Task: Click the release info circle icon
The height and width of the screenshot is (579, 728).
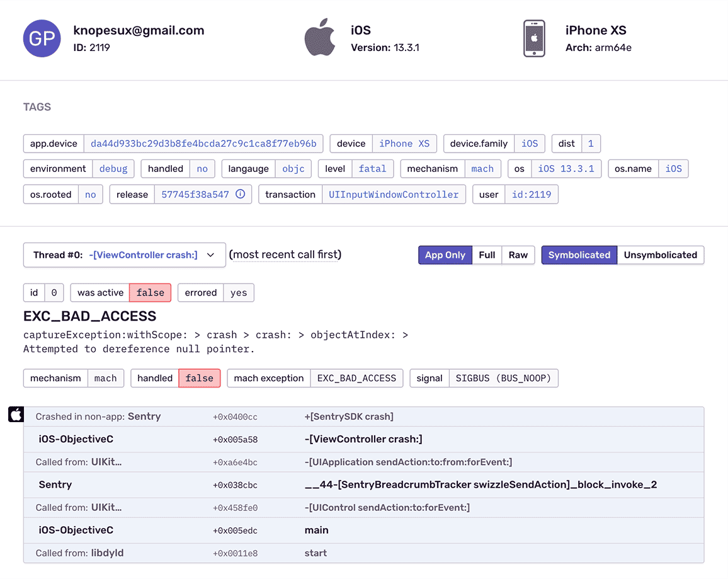Action: [240, 194]
